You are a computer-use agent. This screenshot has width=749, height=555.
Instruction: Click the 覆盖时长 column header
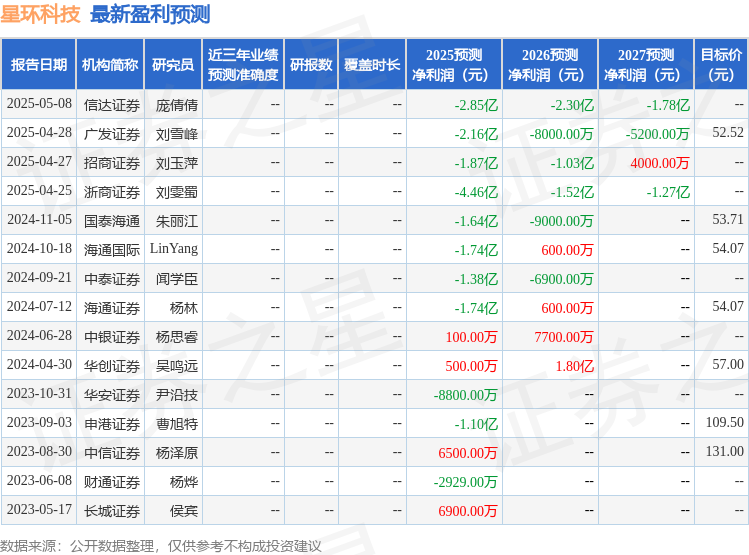pyautogui.click(x=372, y=65)
